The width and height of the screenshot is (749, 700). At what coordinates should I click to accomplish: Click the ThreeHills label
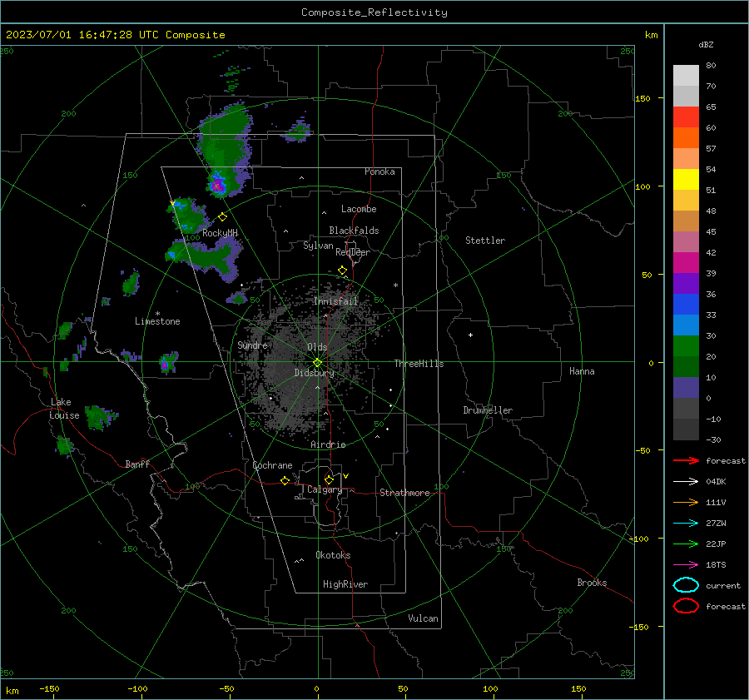419,364
